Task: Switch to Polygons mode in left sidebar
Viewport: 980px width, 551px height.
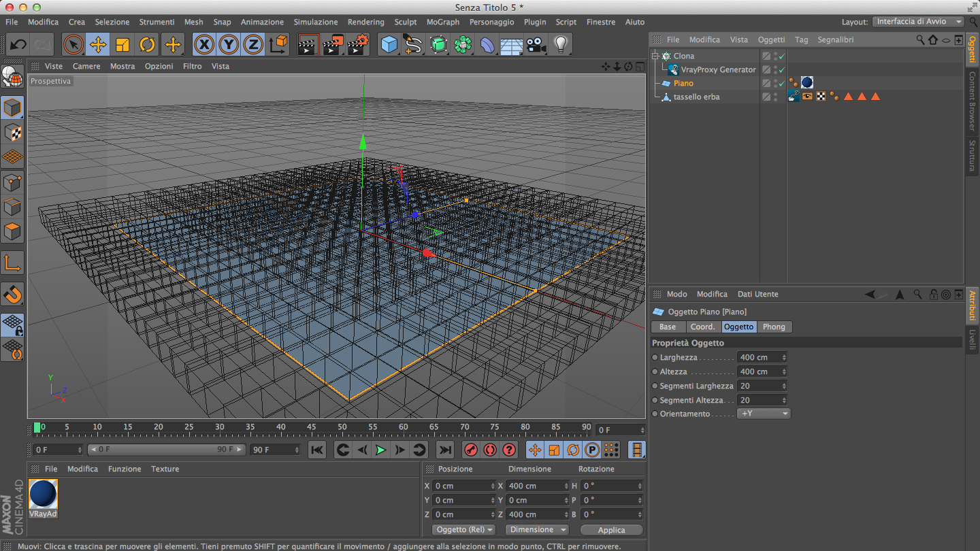Action: tap(12, 231)
